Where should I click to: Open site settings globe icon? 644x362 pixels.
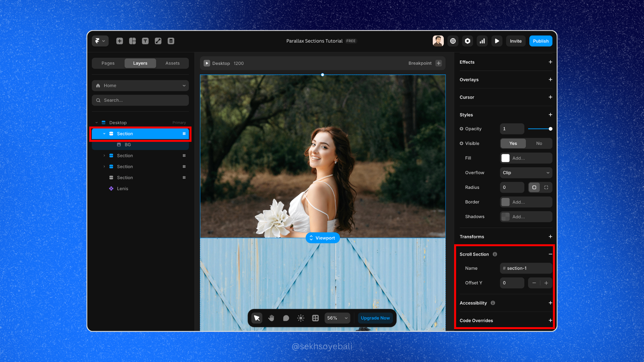point(453,41)
